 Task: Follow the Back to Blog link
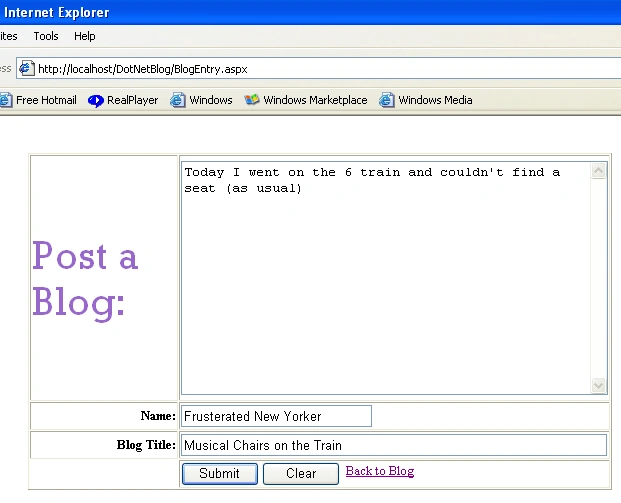380,471
